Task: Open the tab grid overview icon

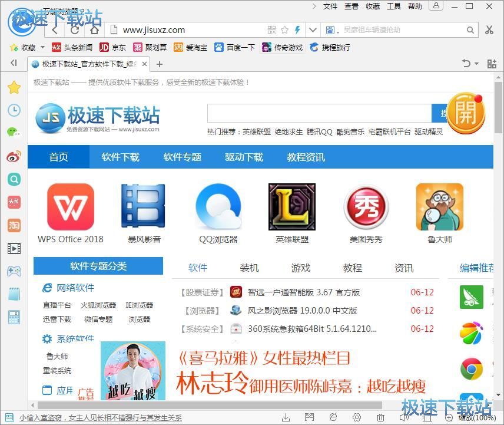Action: [x=492, y=64]
